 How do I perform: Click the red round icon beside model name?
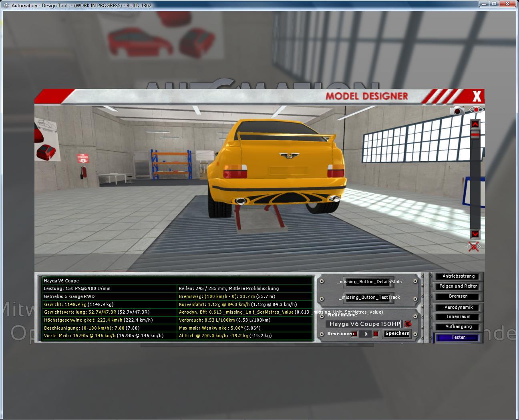point(408,324)
